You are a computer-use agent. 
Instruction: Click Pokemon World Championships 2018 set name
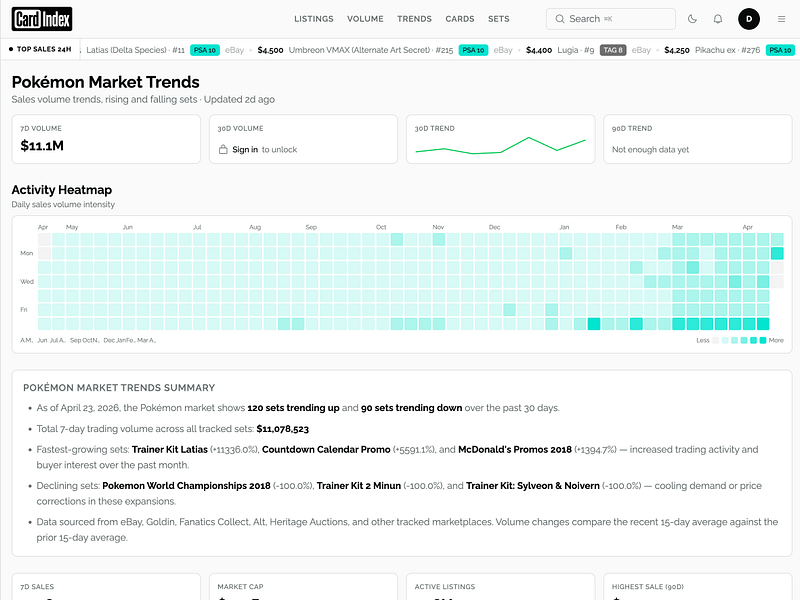tap(186, 486)
